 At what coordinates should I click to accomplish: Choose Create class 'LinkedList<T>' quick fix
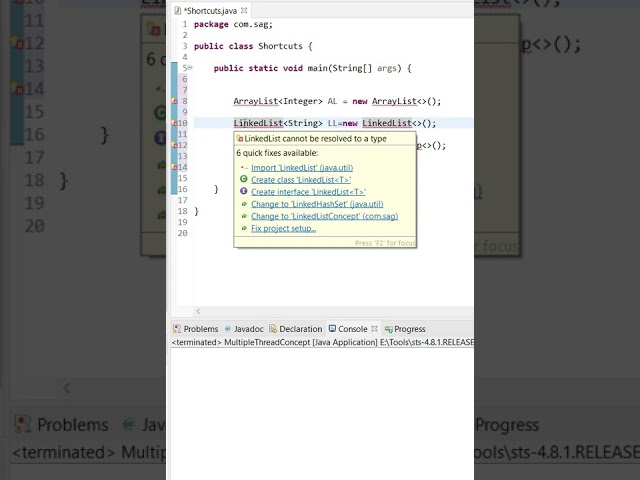pos(301,180)
